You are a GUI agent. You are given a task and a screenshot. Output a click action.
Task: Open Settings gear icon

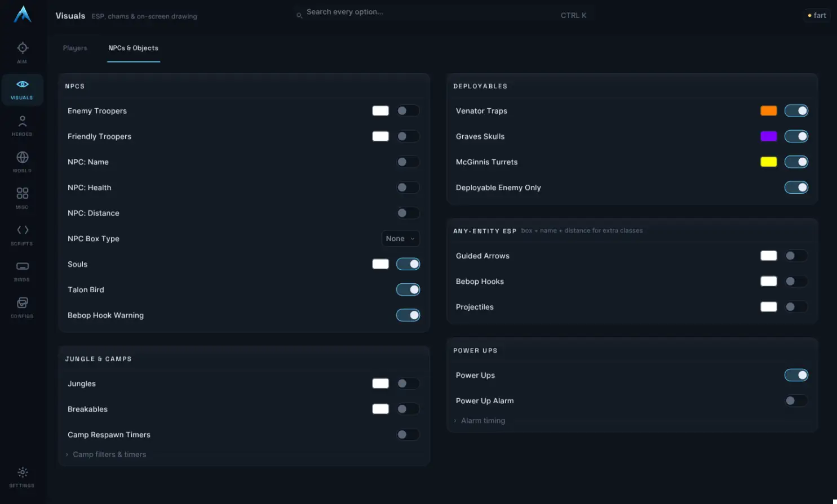(x=22, y=472)
